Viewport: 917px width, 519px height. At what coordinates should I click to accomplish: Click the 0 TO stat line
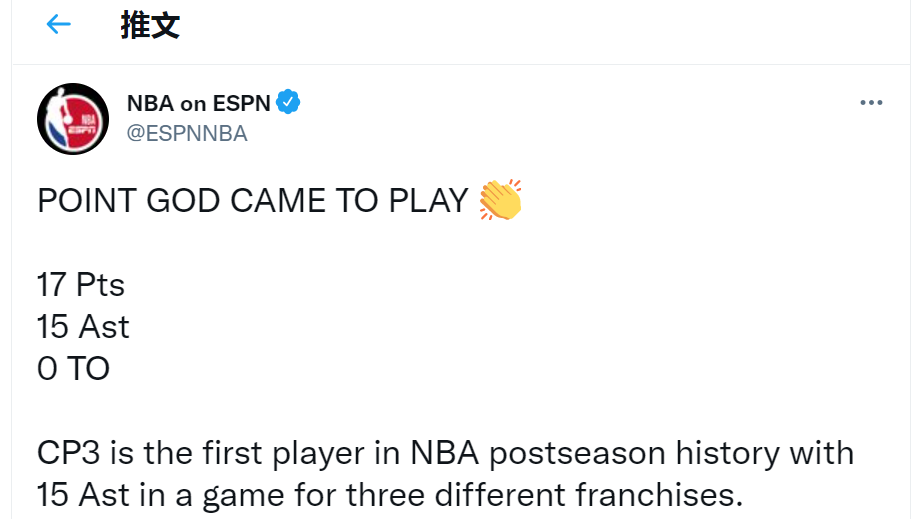coord(74,369)
